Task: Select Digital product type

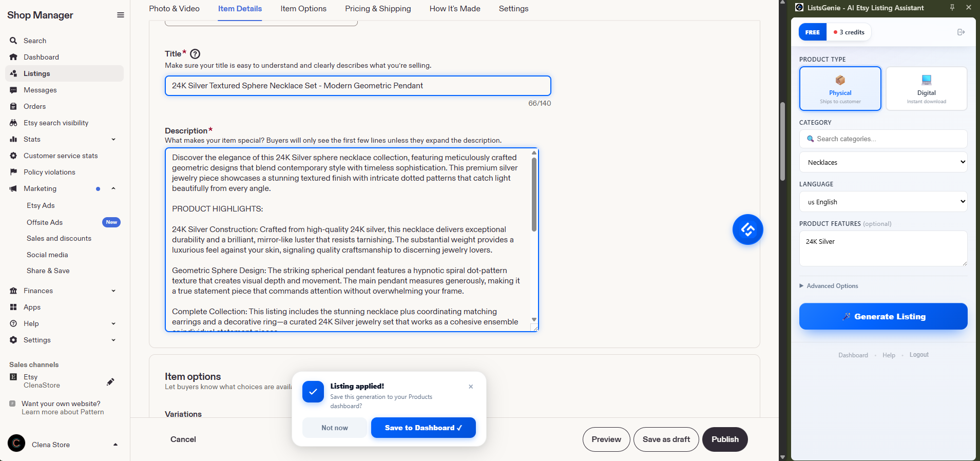Action: pos(926,88)
